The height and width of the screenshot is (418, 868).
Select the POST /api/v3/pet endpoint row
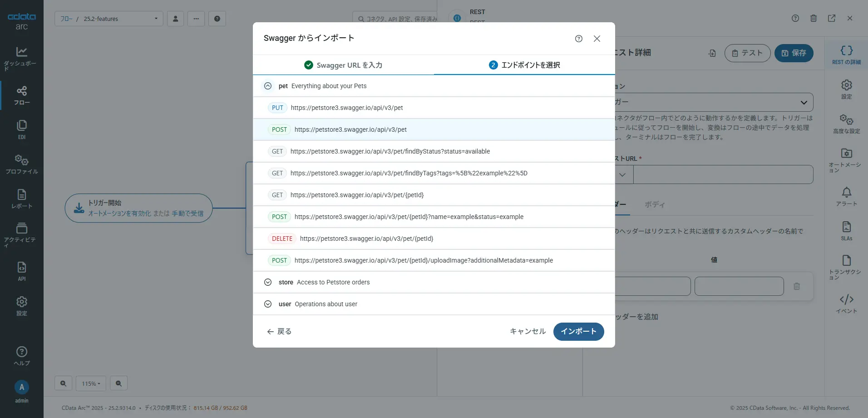(434, 129)
